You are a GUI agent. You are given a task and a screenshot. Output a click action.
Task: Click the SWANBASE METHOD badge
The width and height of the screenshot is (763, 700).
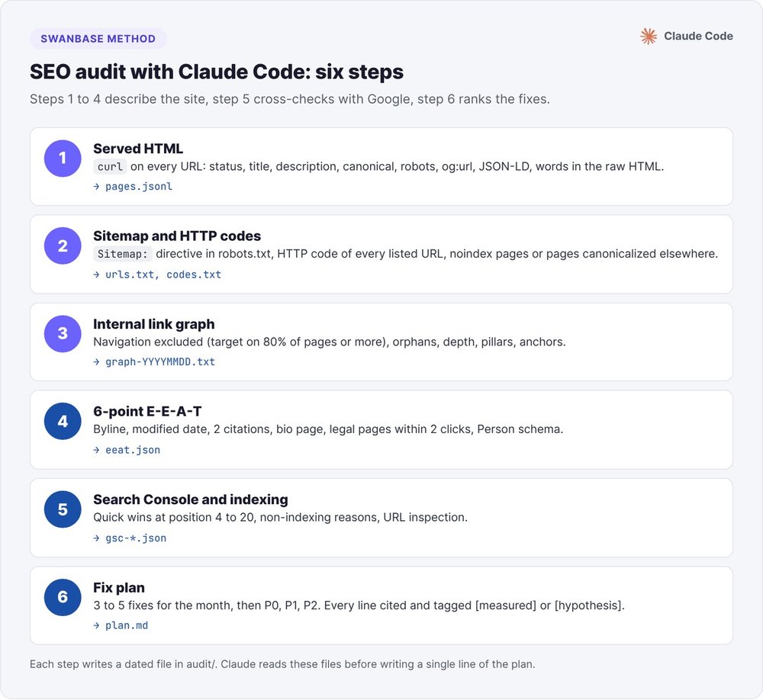pos(98,39)
